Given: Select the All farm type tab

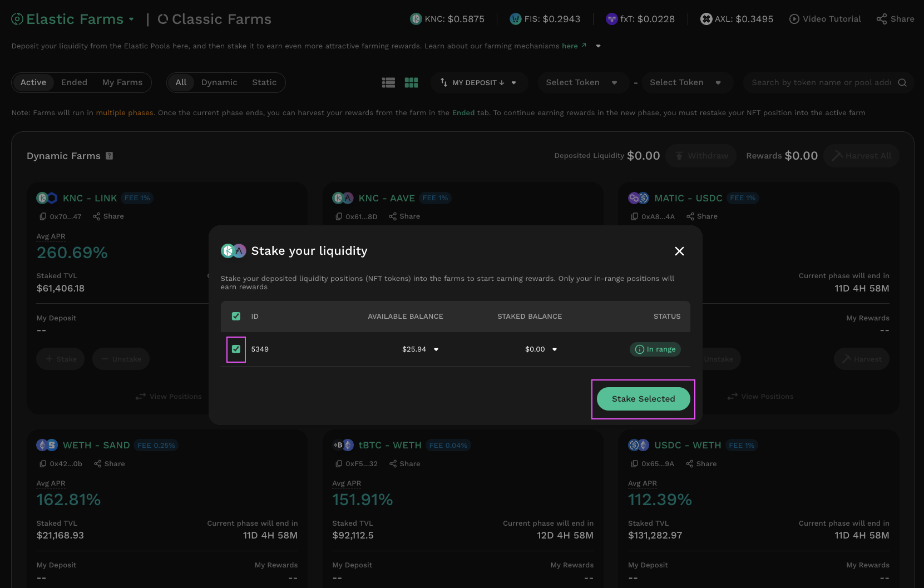Looking at the screenshot, I should point(181,82).
